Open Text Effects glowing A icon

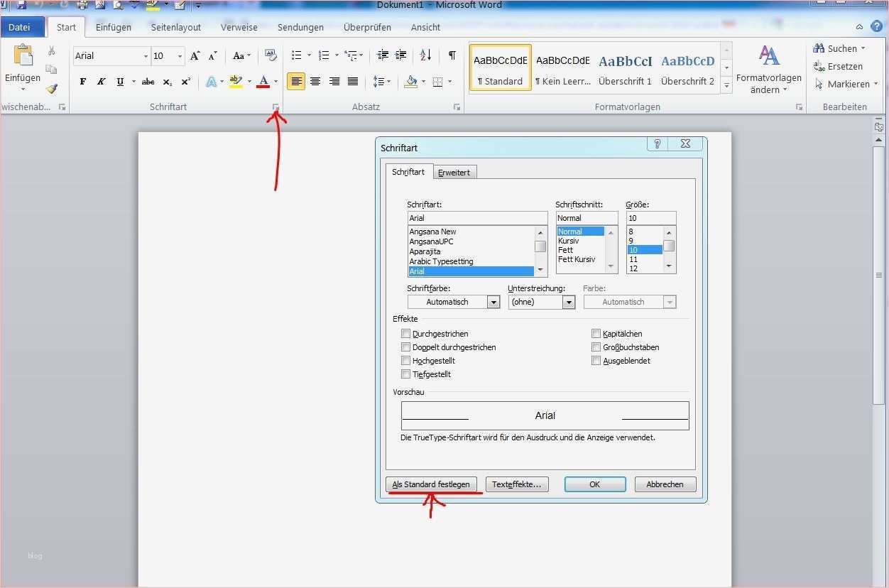(211, 82)
